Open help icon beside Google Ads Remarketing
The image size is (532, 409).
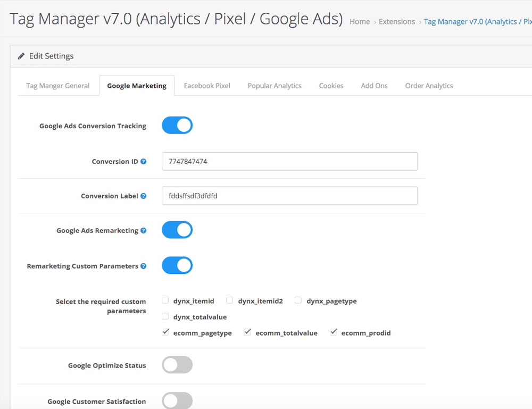144,231
